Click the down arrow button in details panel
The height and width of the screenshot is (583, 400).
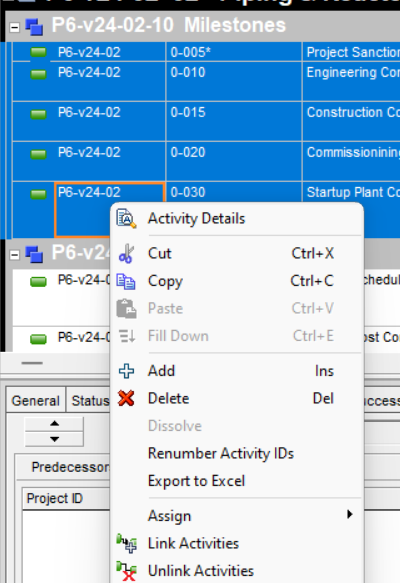54,439
